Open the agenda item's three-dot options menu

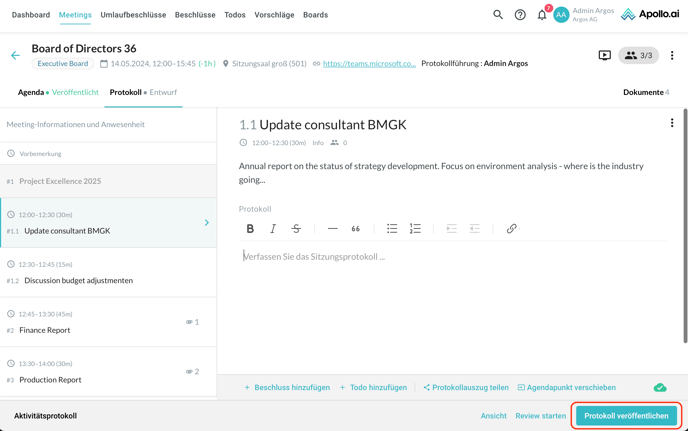[x=672, y=124]
